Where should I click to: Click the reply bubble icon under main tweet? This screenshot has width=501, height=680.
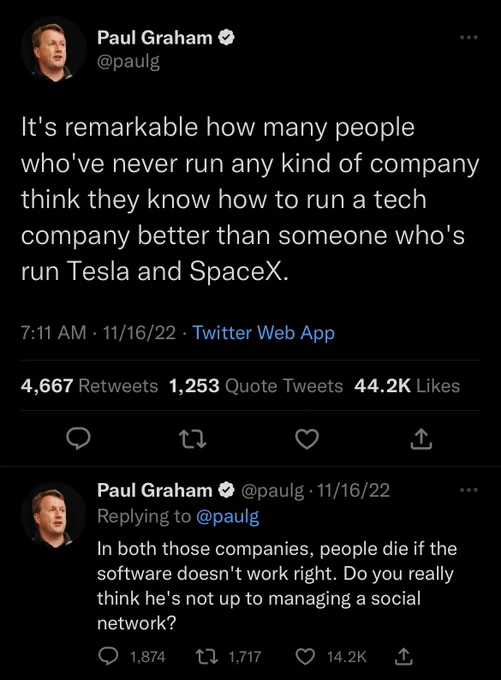[78, 438]
